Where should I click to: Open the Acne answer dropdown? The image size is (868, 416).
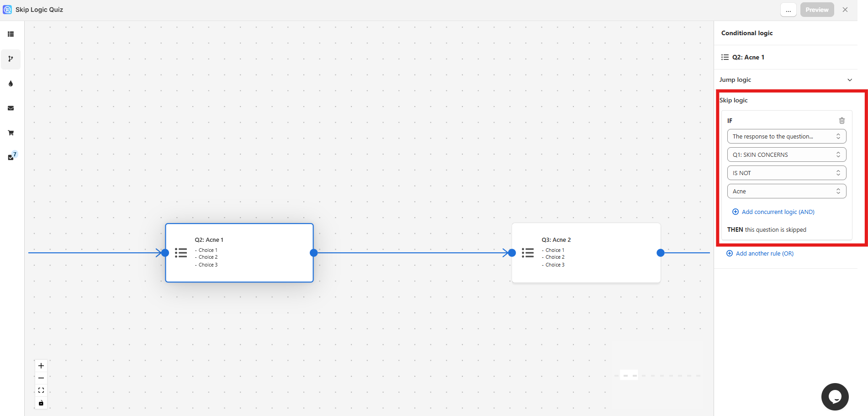tap(787, 191)
